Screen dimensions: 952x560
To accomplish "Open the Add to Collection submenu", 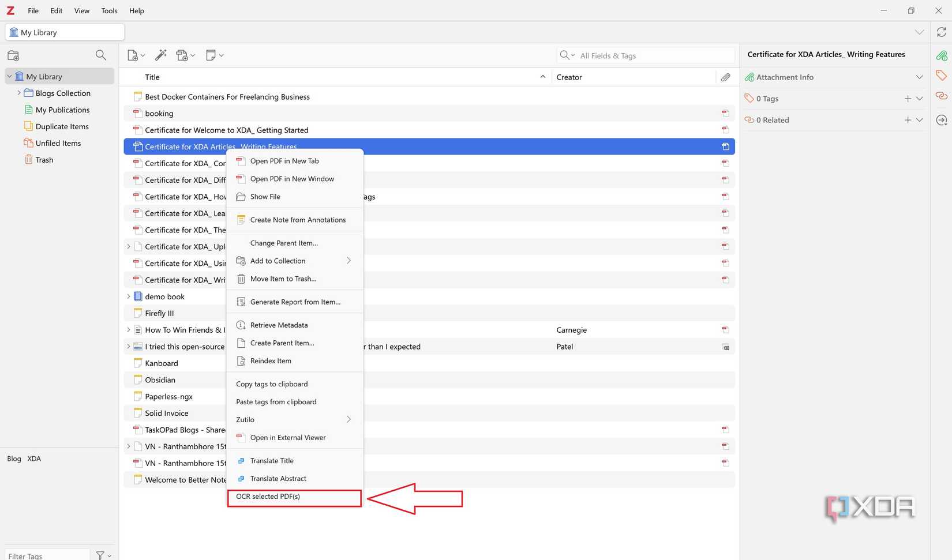I will point(295,261).
